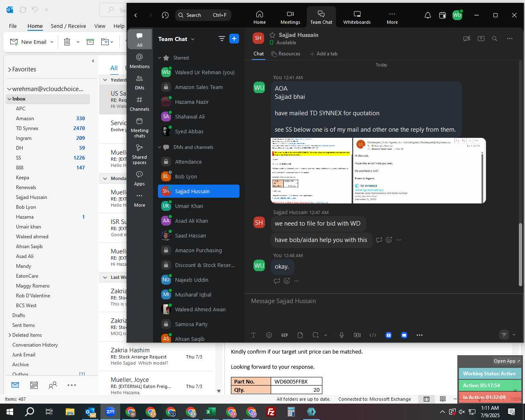Open Windows Start menu
Image resolution: width=525 pixels, height=420 pixels.
[x=10, y=412]
